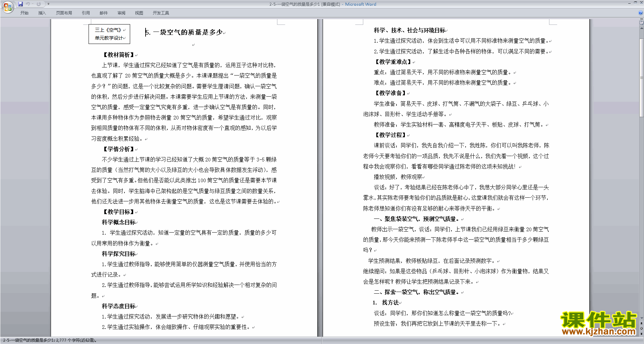The image size is (644, 344).
Task: Click the vertical scrollbar up arrow
Action: 641,28
